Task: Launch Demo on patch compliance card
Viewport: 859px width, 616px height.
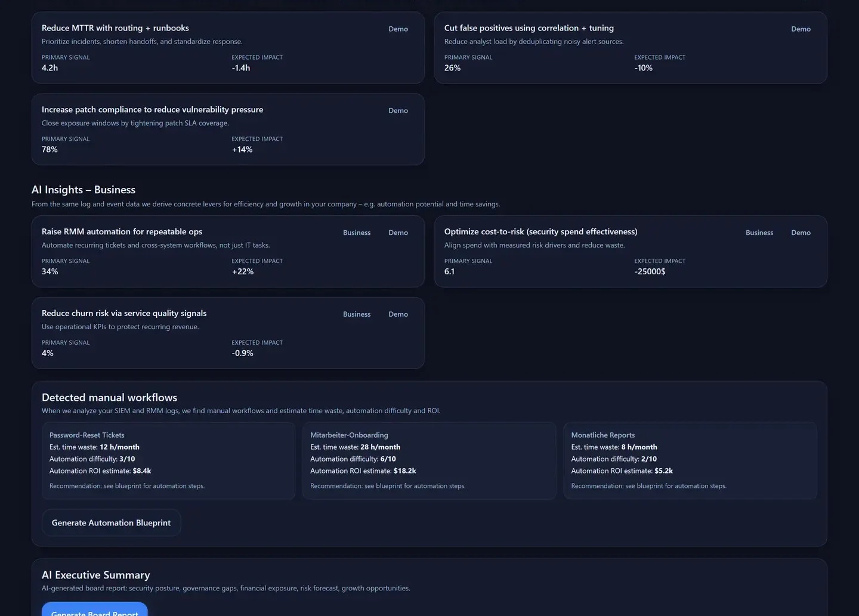Action: 398,110
